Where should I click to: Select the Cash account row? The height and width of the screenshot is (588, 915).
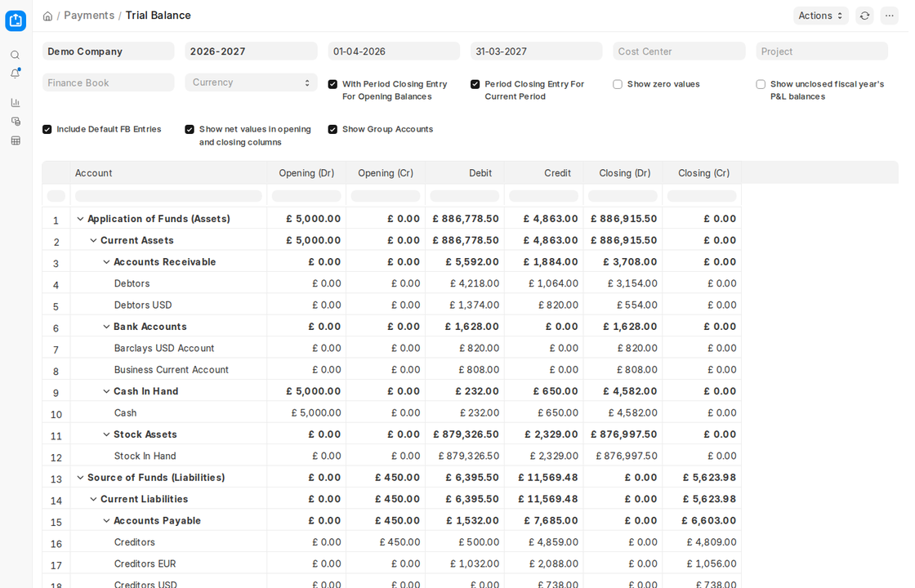391,413
